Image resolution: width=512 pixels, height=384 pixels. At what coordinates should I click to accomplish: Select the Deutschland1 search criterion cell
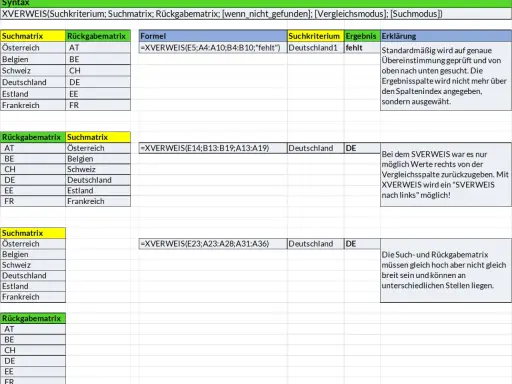315,48
